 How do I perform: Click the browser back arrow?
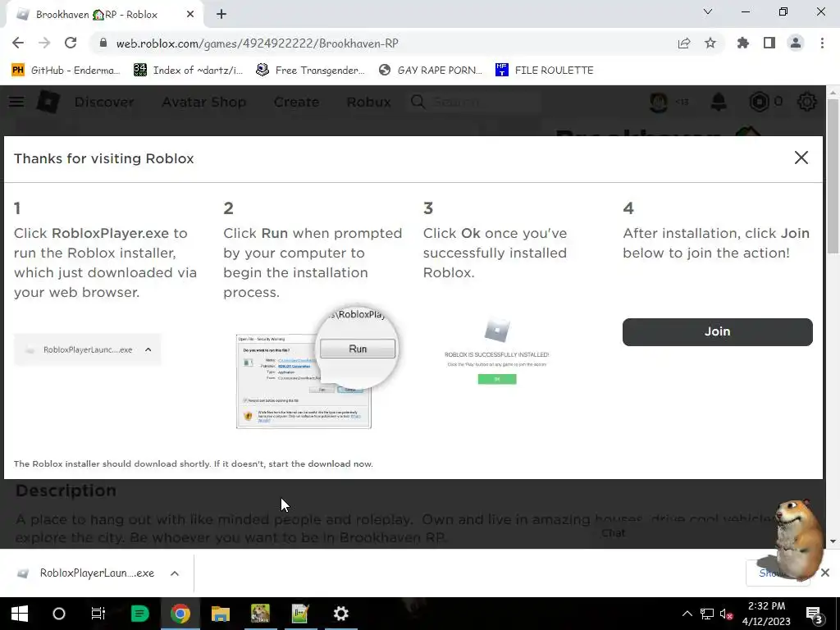pyautogui.click(x=18, y=43)
